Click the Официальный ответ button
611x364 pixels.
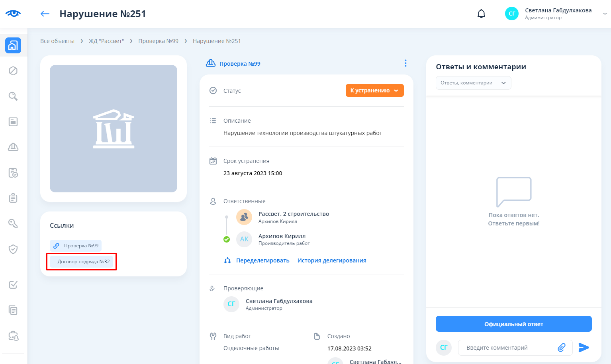click(513, 324)
